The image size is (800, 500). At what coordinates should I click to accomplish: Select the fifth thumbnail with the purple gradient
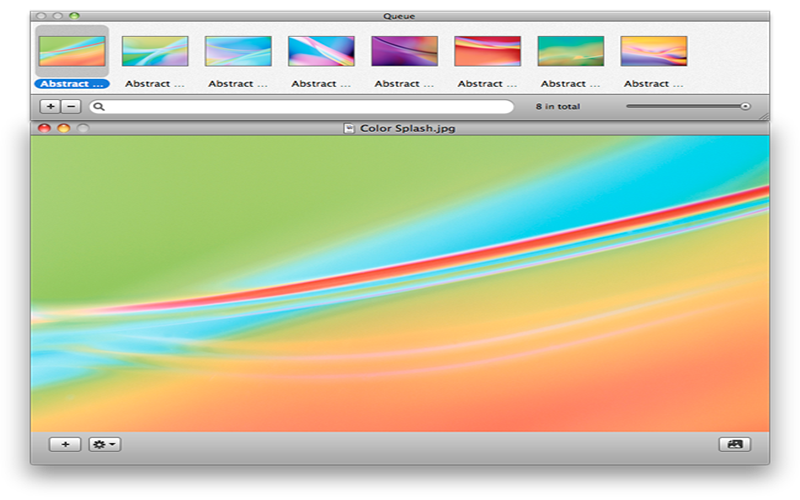pos(405,51)
